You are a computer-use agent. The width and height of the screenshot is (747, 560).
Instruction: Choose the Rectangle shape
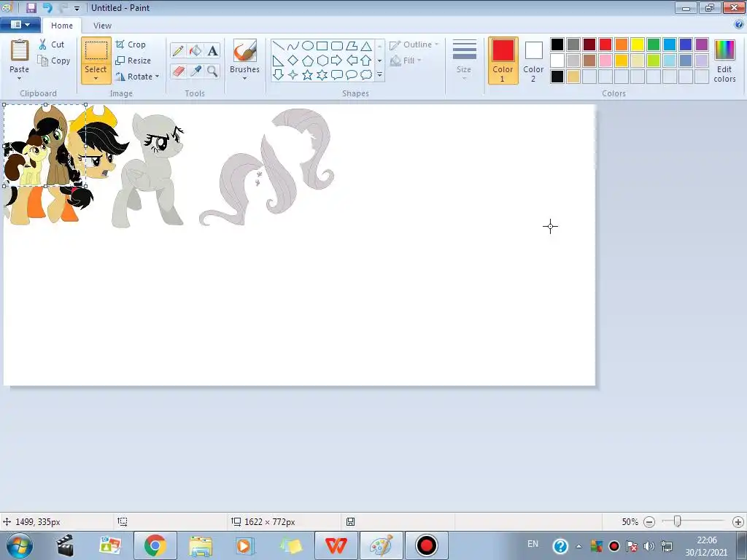click(322, 46)
